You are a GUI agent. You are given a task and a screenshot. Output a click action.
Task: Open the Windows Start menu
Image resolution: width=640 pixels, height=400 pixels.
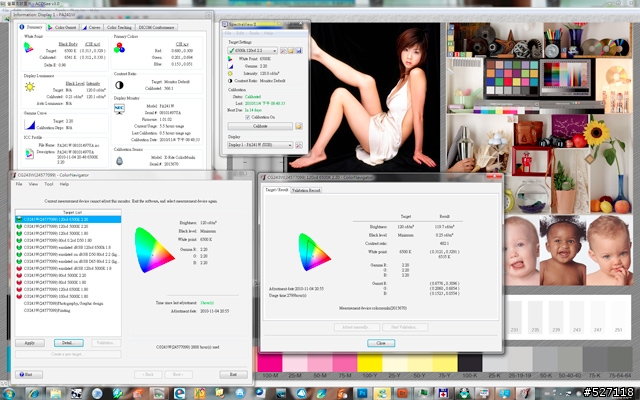tap(8, 393)
